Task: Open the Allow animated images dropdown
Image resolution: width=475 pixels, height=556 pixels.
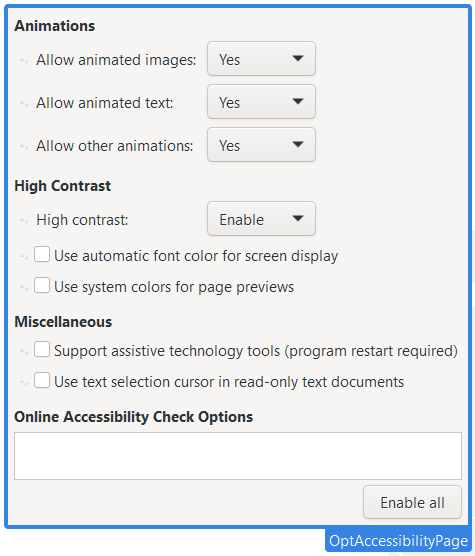Action: click(261, 59)
